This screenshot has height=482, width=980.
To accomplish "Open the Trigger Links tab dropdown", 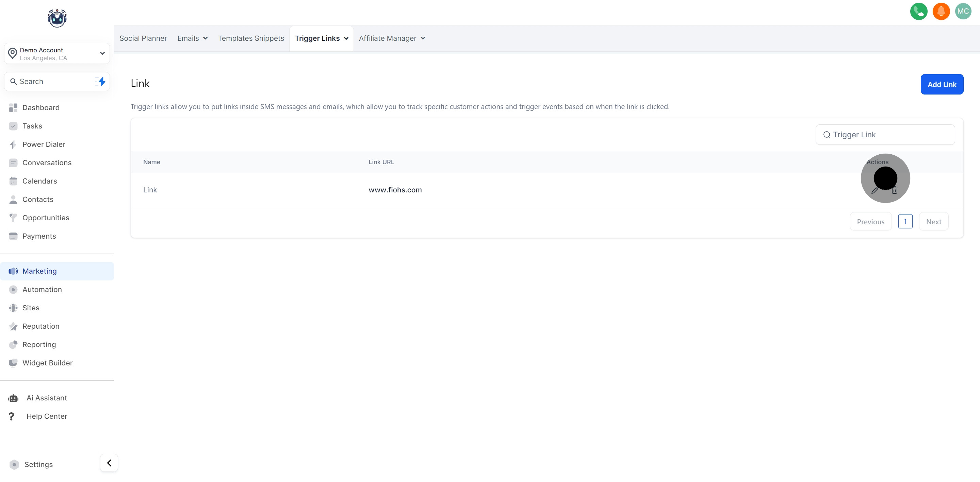I will pyautogui.click(x=321, y=38).
